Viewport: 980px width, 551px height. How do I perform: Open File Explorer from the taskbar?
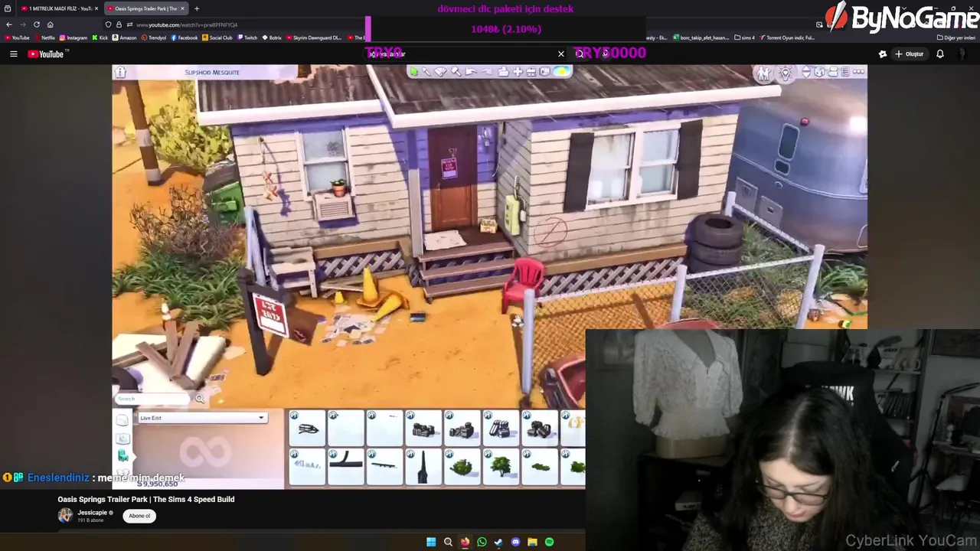pos(532,542)
